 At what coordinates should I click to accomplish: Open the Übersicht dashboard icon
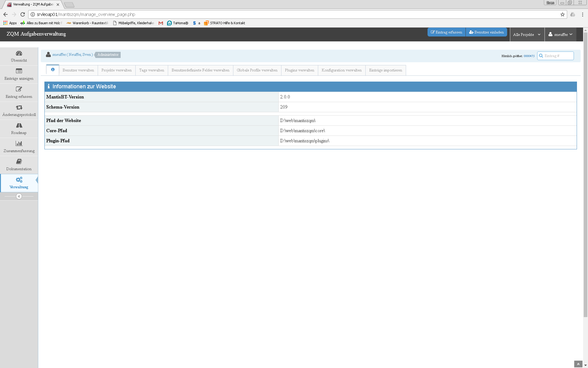click(19, 53)
